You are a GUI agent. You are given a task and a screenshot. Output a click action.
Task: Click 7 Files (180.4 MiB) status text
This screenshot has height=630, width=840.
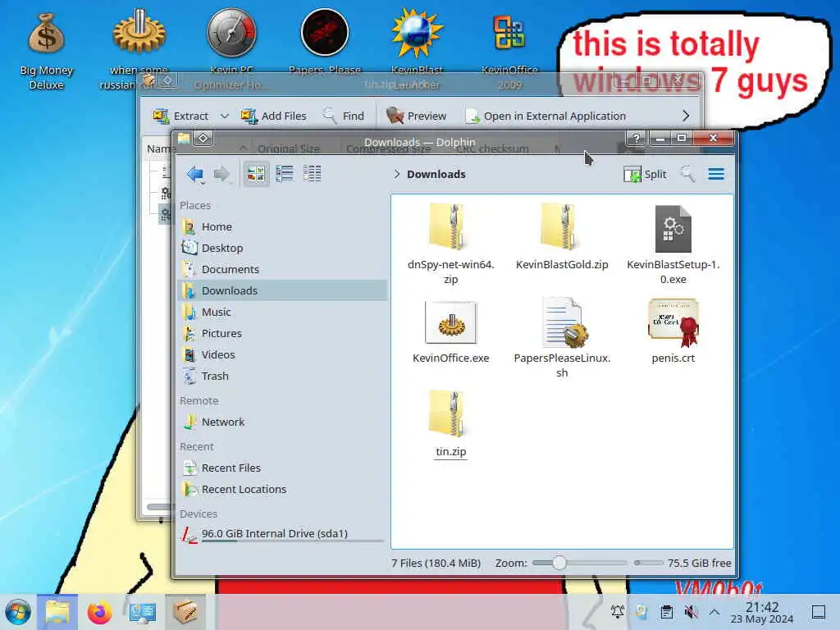click(x=436, y=563)
